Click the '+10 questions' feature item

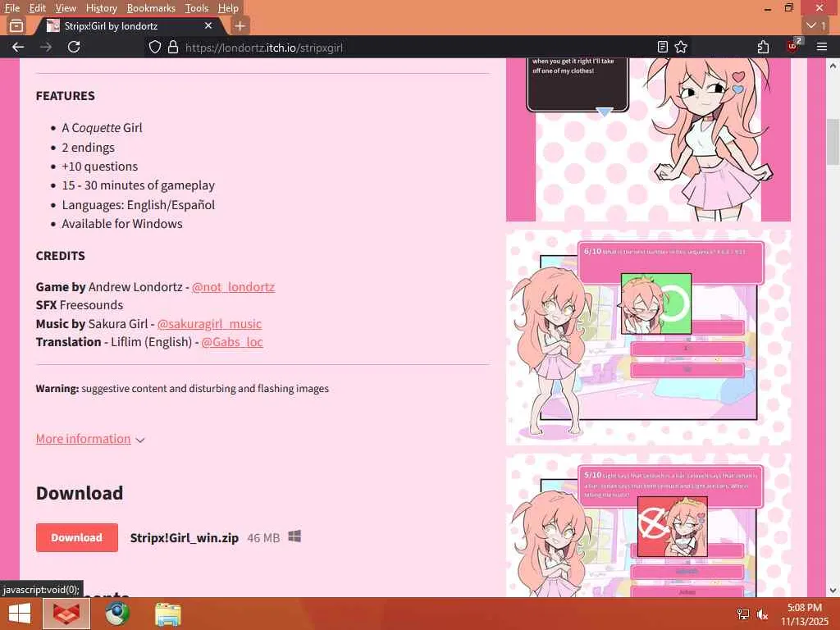[x=99, y=167]
